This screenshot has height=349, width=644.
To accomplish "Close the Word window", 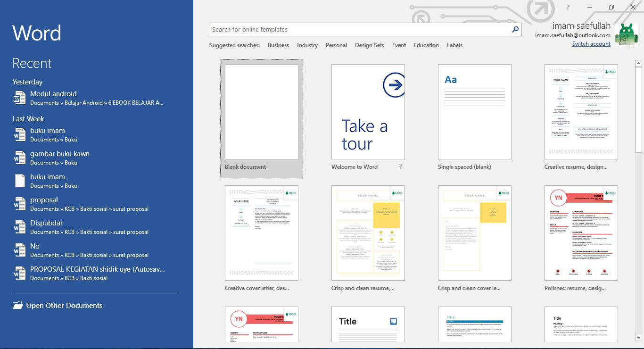I will (x=633, y=7).
